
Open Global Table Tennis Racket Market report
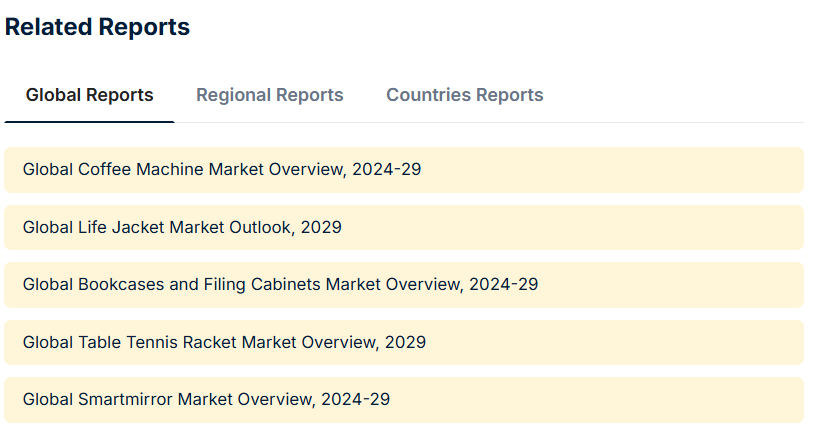pos(224,342)
